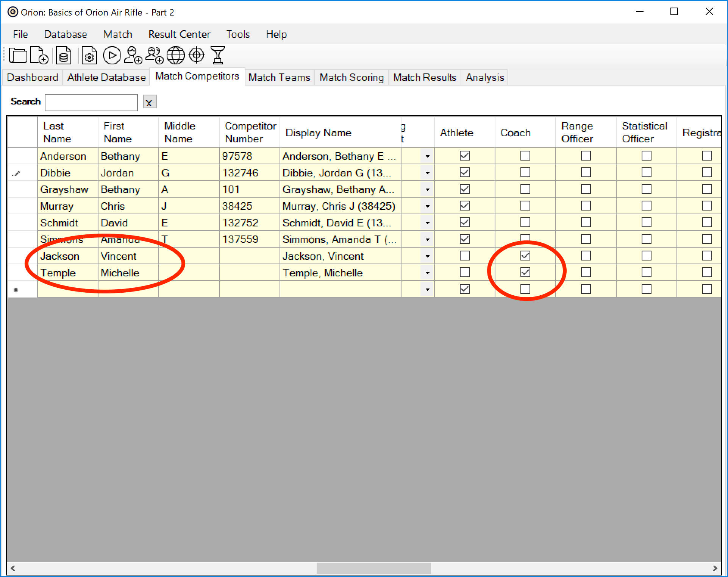Screen dimensions: 728x577
Task: Create a new match with document icon
Action: (x=39, y=55)
